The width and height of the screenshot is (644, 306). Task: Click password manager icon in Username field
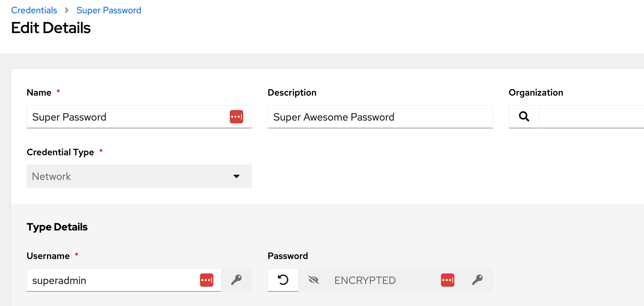click(x=206, y=280)
